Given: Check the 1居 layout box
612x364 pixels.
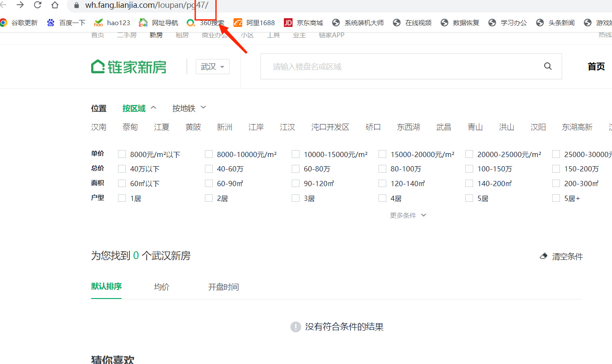Looking at the screenshot, I should [122, 198].
